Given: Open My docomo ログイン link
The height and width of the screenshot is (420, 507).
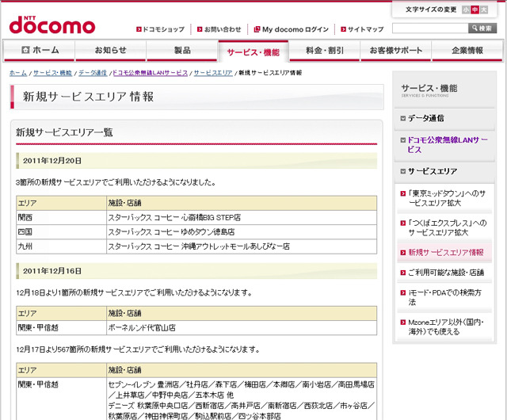Looking at the screenshot, I should pyautogui.click(x=295, y=29).
